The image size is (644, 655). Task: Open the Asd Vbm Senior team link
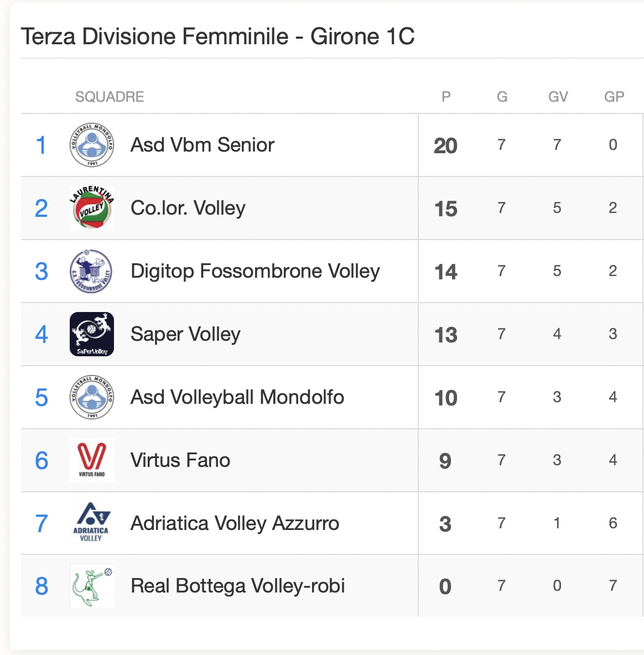[x=202, y=145]
